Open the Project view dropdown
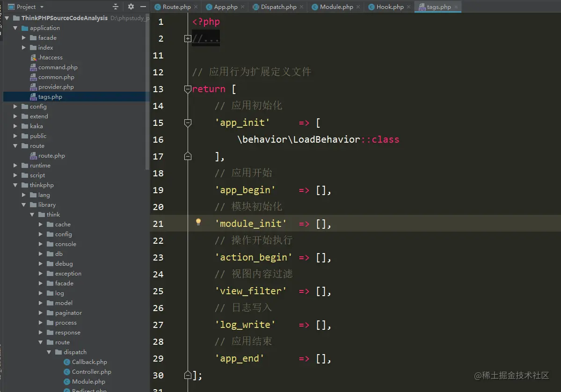 [42, 7]
